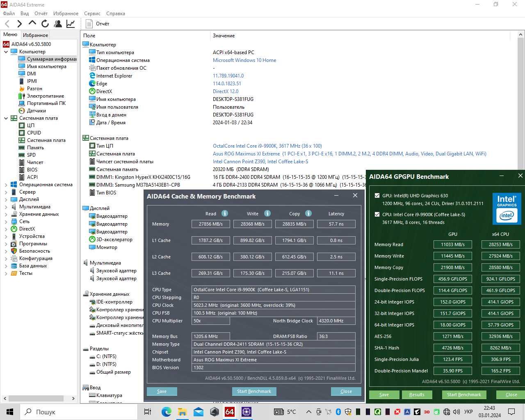Expand the Сеть tree node
Viewport: 525px width, 420px height.
click(6, 221)
